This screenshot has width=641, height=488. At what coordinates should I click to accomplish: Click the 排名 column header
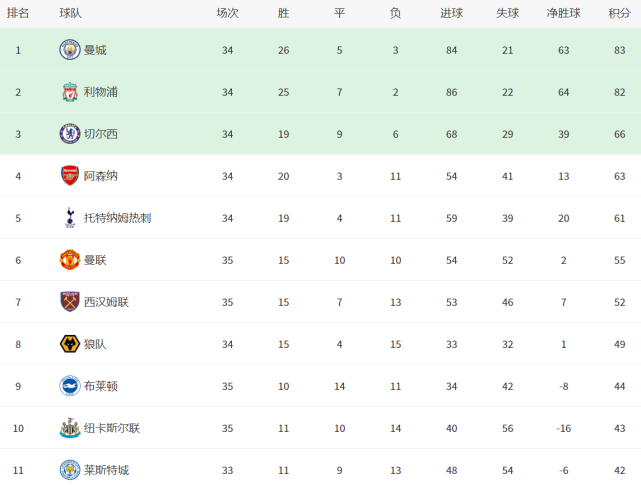(18, 13)
